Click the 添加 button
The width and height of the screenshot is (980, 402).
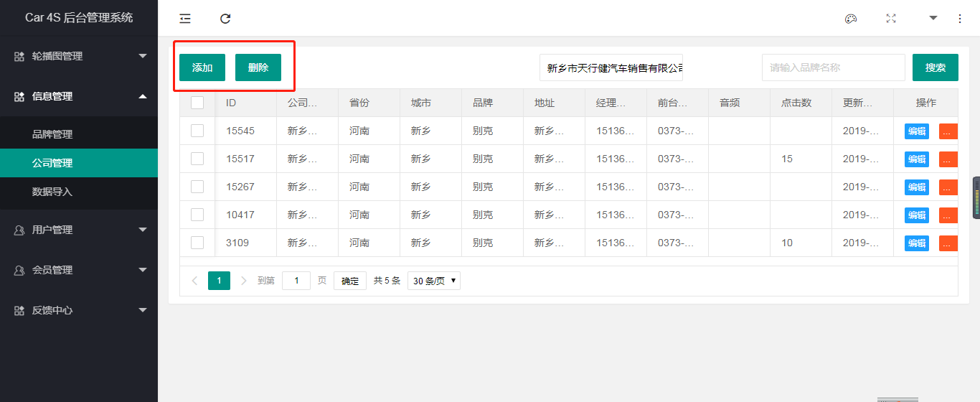[202, 67]
